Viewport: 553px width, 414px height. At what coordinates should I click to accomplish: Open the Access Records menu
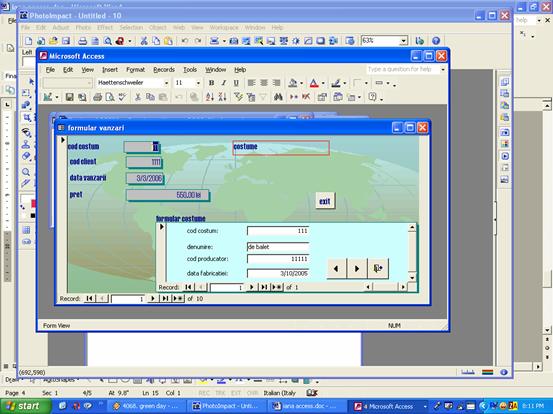(x=164, y=70)
